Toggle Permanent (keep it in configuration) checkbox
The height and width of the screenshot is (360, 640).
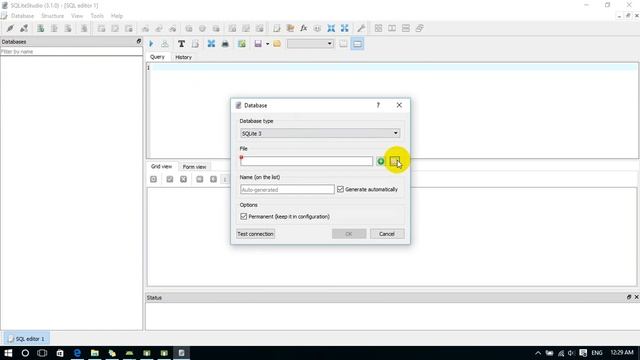click(244, 216)
